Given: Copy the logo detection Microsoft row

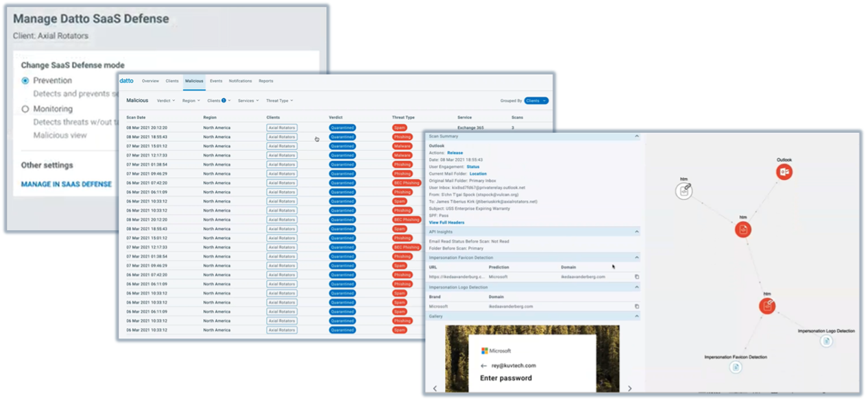Looking at the screenshot, I should (x=636, y=306).
